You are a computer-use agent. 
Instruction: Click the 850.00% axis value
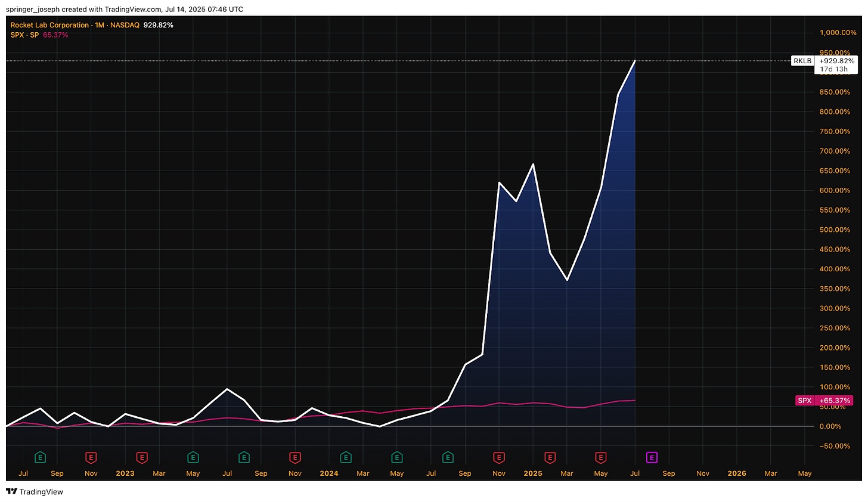[x=835, y=92]
